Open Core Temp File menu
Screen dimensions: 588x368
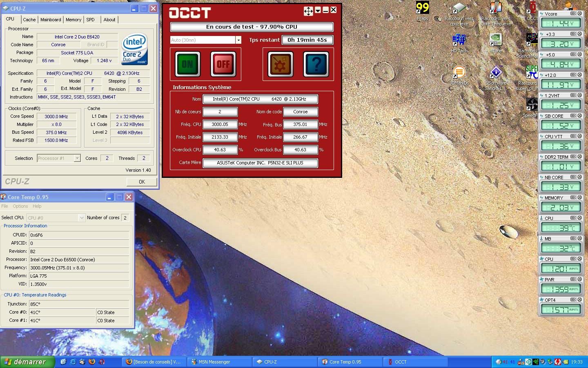4,206
